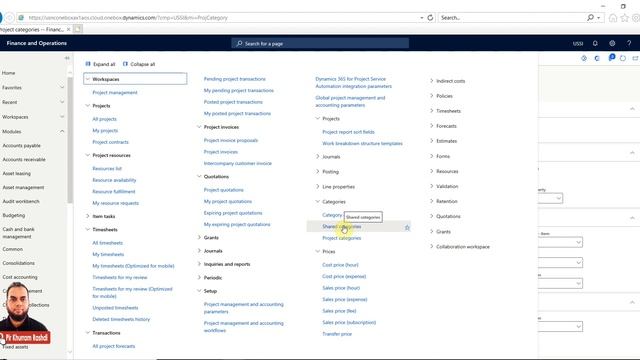Click the browser home icon
The height and width of the screenshot is (360, 640).
tap(613, 18)
